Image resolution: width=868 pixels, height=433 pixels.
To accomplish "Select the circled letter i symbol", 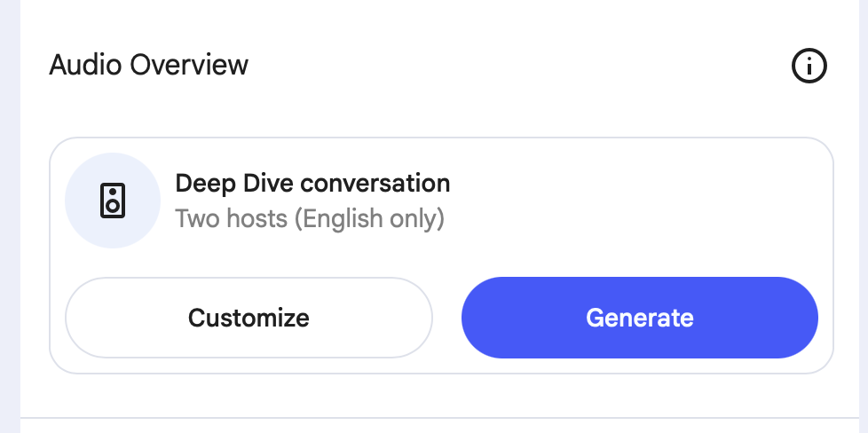I will tap(809, 66).
